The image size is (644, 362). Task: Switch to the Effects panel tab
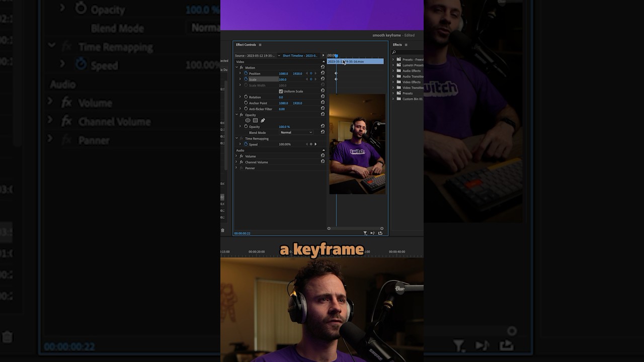(397, 45)
